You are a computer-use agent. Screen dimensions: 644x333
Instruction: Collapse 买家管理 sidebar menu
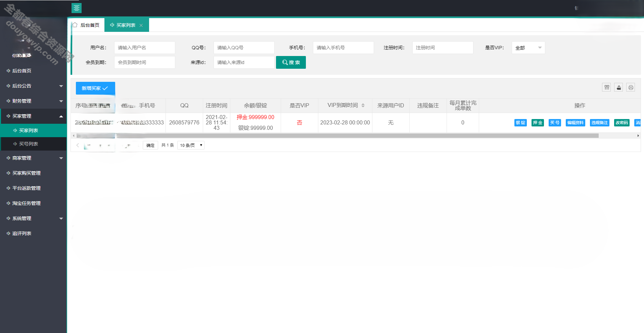34,116
